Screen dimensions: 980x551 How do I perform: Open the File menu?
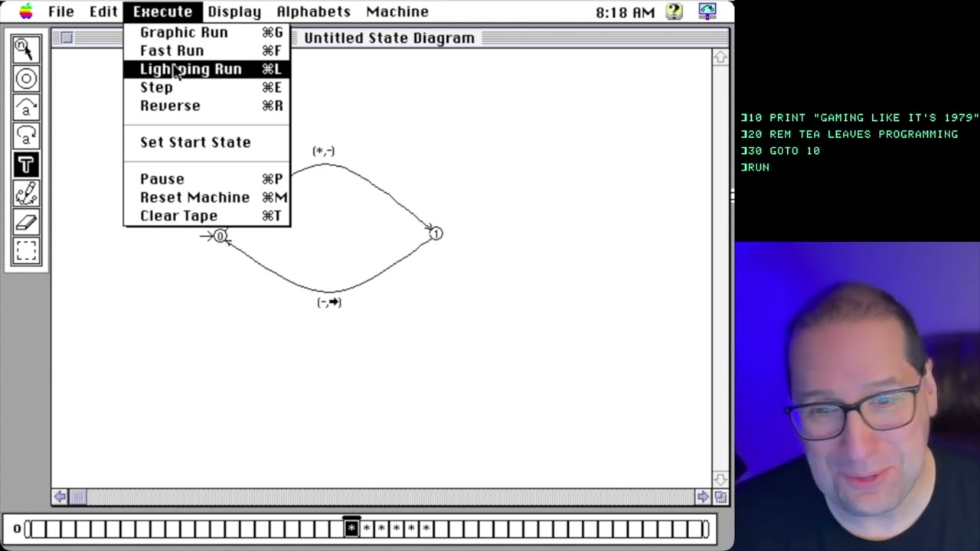pyautogui.click(x=61, y=11)
